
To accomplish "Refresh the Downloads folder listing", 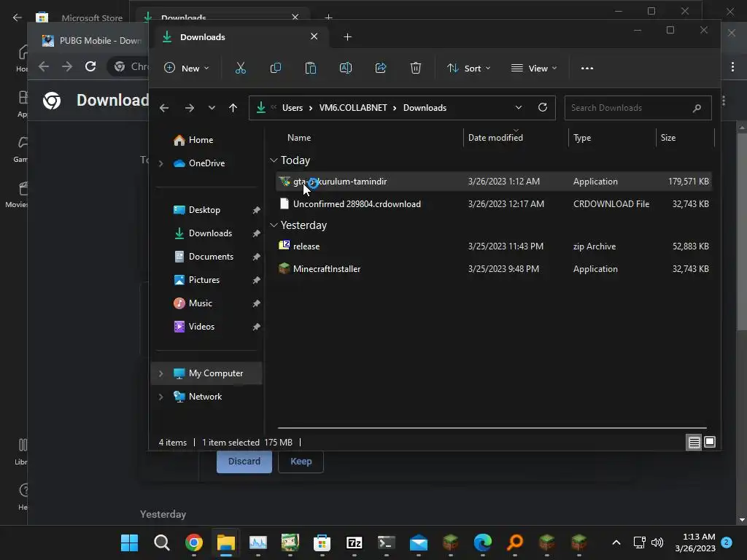I will tap(543, 107).
